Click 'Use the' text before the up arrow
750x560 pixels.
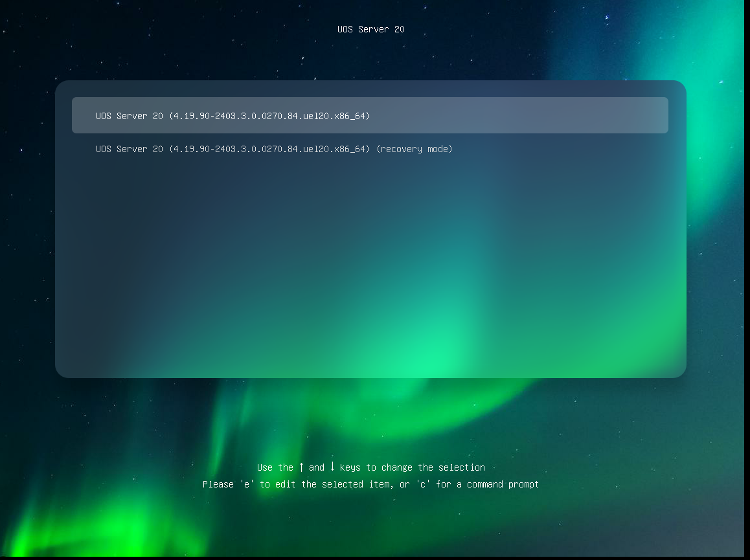(x=275, y=467)
